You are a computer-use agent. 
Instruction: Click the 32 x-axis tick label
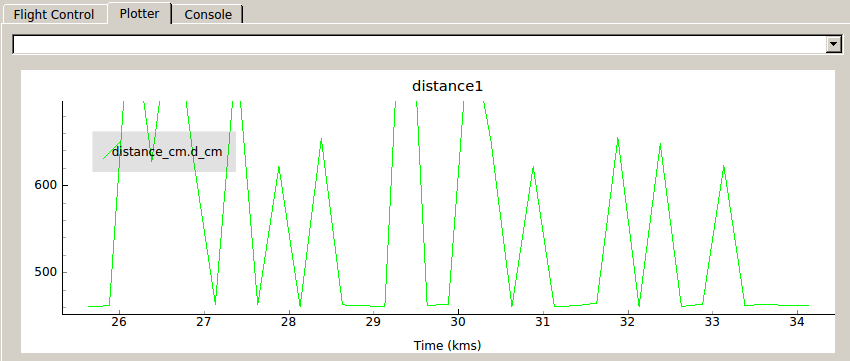click(628, 322)
